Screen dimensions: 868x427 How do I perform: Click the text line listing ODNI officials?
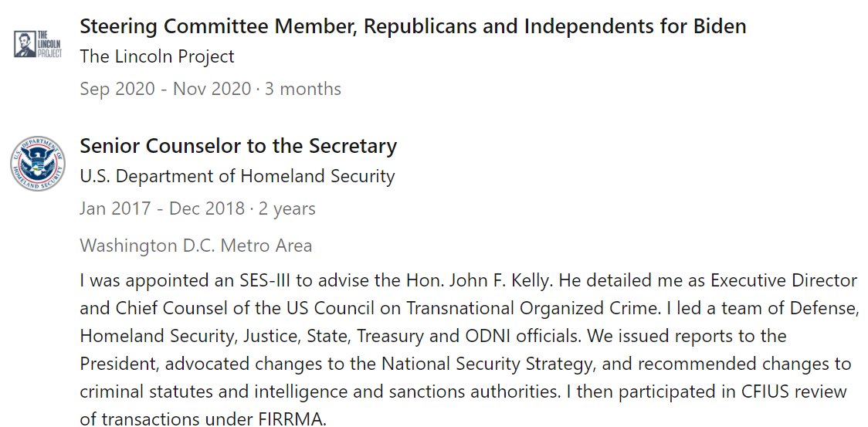(x=433, y=336)
